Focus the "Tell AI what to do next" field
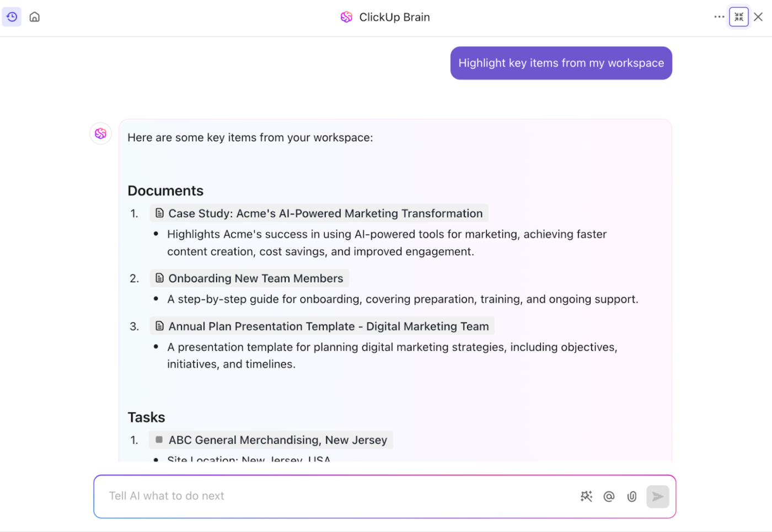 tap(331, 496)
